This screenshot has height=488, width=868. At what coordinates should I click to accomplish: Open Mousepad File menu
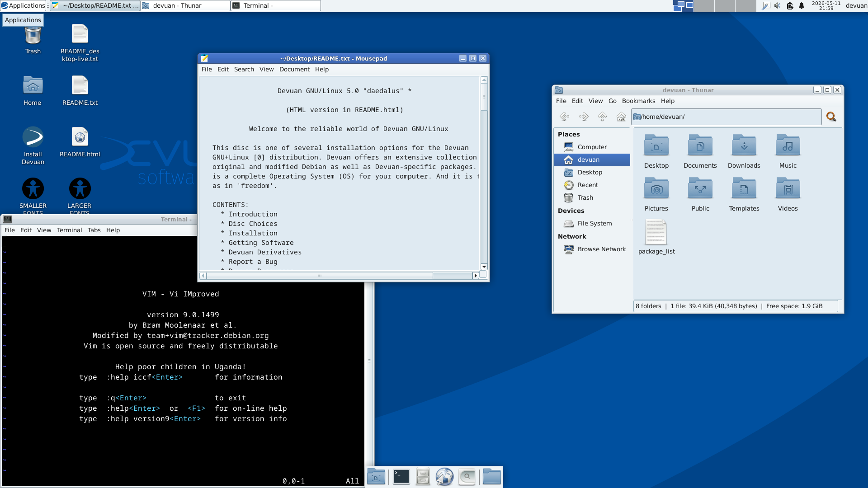[x=207, y=69]
